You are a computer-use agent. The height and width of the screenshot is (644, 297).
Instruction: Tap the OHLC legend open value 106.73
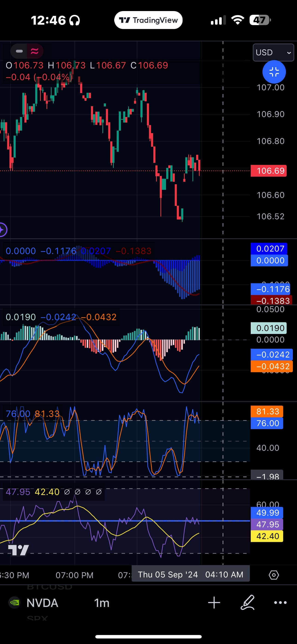point(29,65)
